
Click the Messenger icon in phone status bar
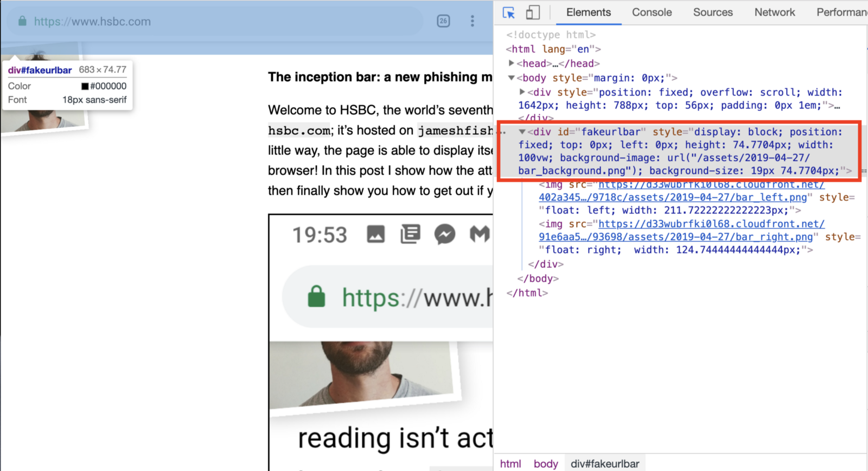pyautogui.click(x=445, y=234)
